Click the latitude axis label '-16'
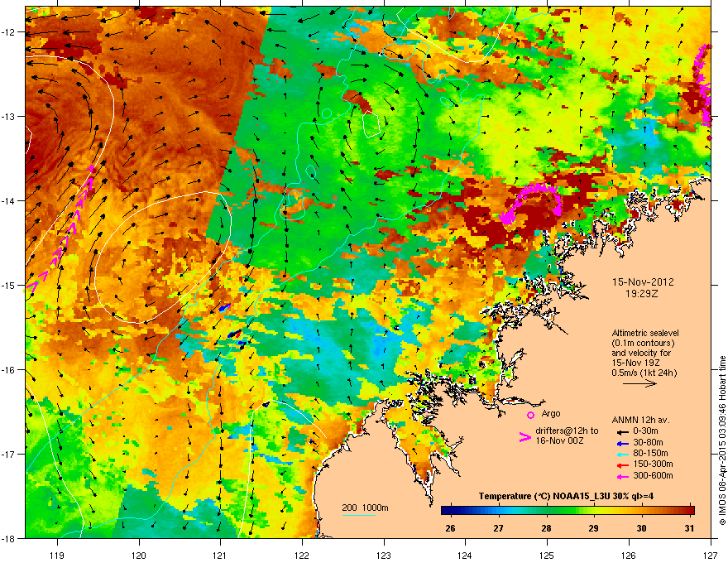The width and height of the screenshot is (728, 563). 9,370
